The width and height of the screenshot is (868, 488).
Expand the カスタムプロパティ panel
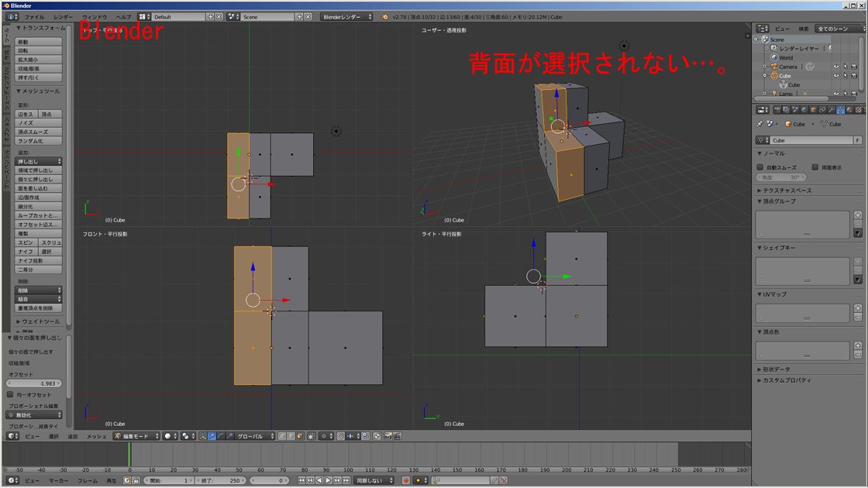785,380
